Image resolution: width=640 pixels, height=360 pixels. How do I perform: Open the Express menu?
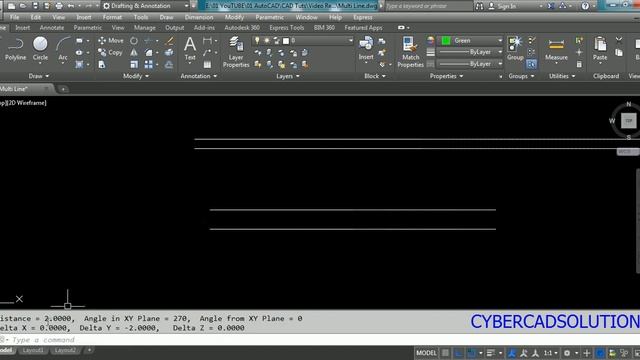coord(362,18)
